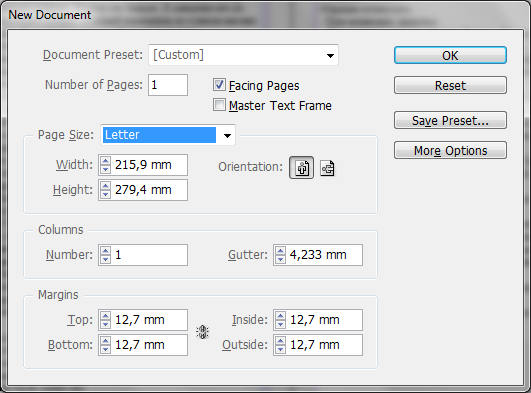Decrease Height with down stepper arrow
Screen dimensions: 531x393
(106, 194)
